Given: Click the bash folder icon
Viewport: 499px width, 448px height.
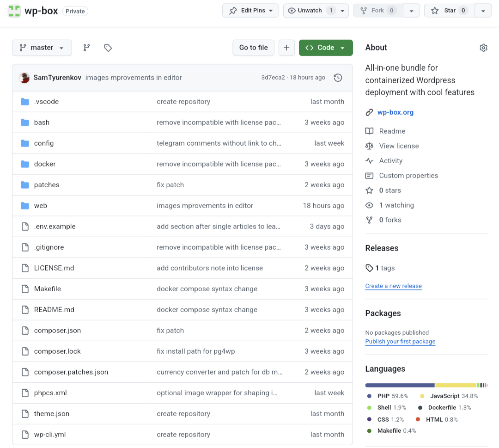Looking at the screenshot, I should [25, 123].
